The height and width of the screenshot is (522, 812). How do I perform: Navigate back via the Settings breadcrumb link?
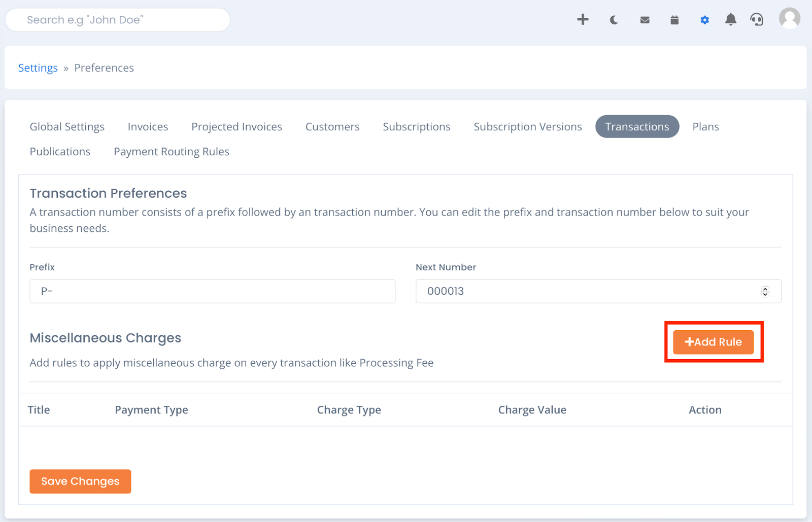pos(38,67)
